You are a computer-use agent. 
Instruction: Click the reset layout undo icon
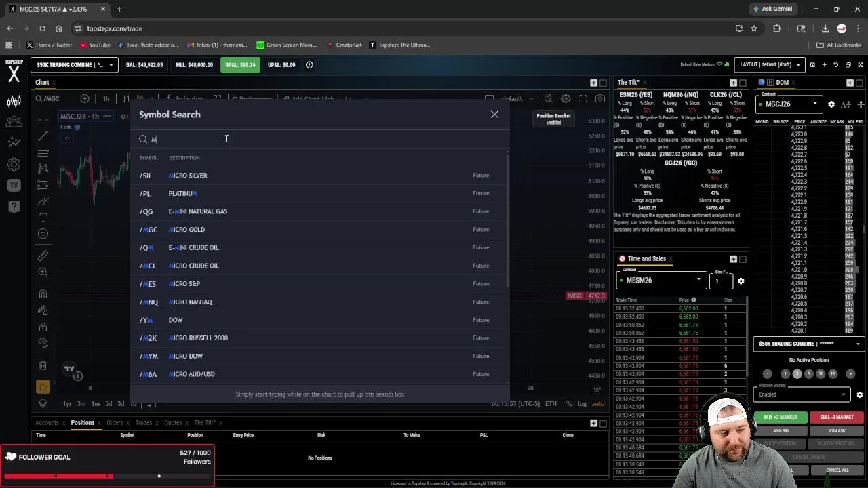pos(836,65)
